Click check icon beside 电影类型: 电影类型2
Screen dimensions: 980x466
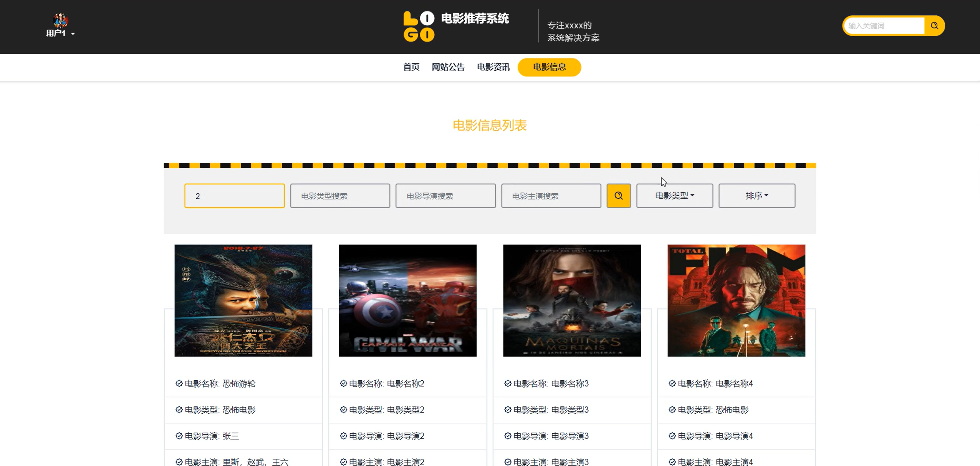(x=343, y=410)
